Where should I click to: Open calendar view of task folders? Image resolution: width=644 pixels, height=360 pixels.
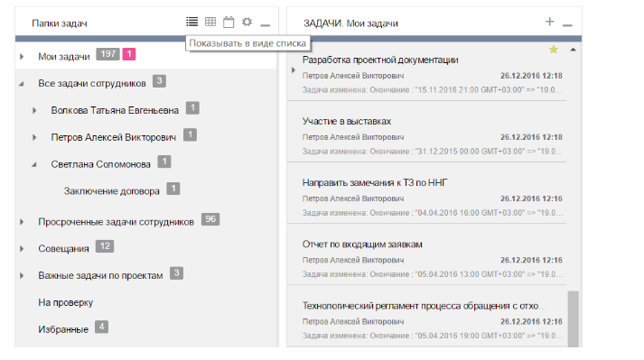tap(229, 22)
